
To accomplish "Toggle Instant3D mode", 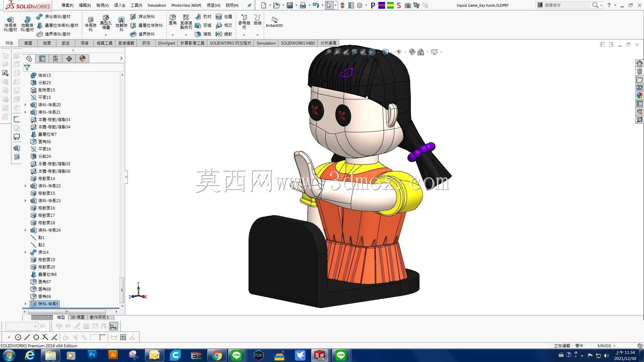I will click(x=274, y=22).
